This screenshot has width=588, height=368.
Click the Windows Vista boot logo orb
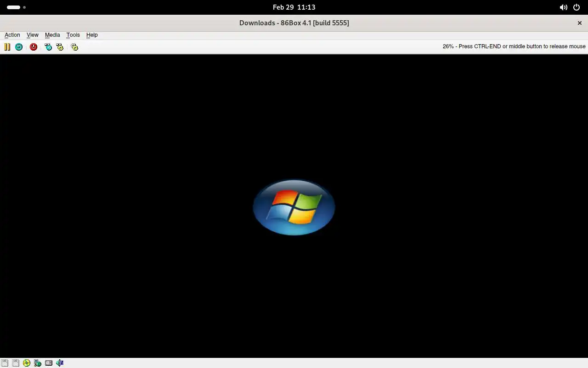click(294, 207)
